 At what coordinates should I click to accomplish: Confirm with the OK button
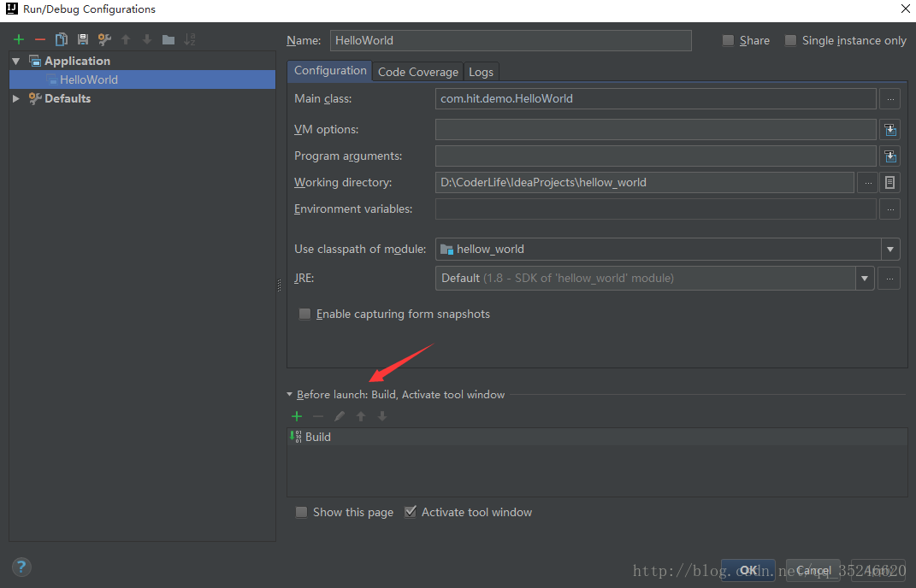point(748,570)
